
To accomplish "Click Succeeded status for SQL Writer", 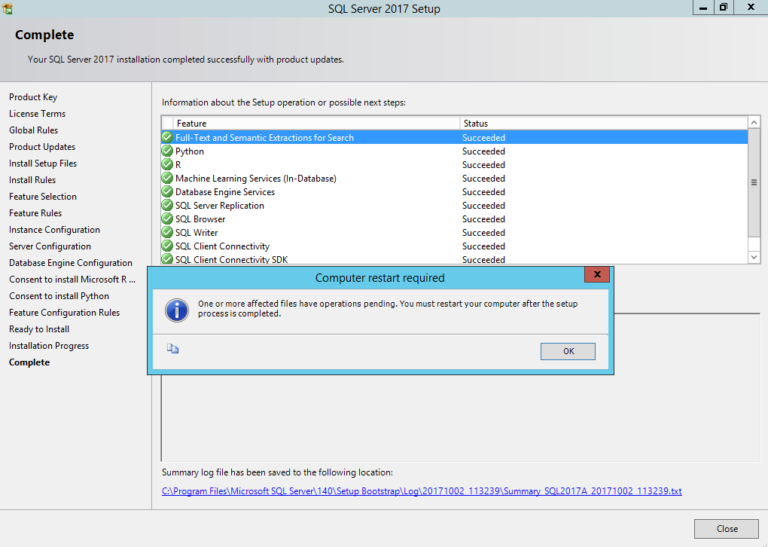I will (x=483, y=233).
